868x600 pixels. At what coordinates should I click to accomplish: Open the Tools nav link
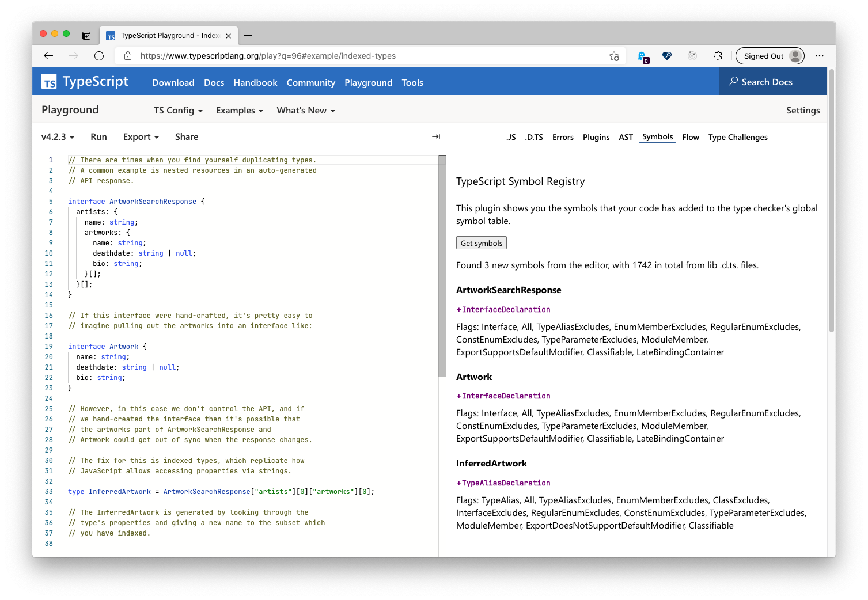[x=412, y=82]
